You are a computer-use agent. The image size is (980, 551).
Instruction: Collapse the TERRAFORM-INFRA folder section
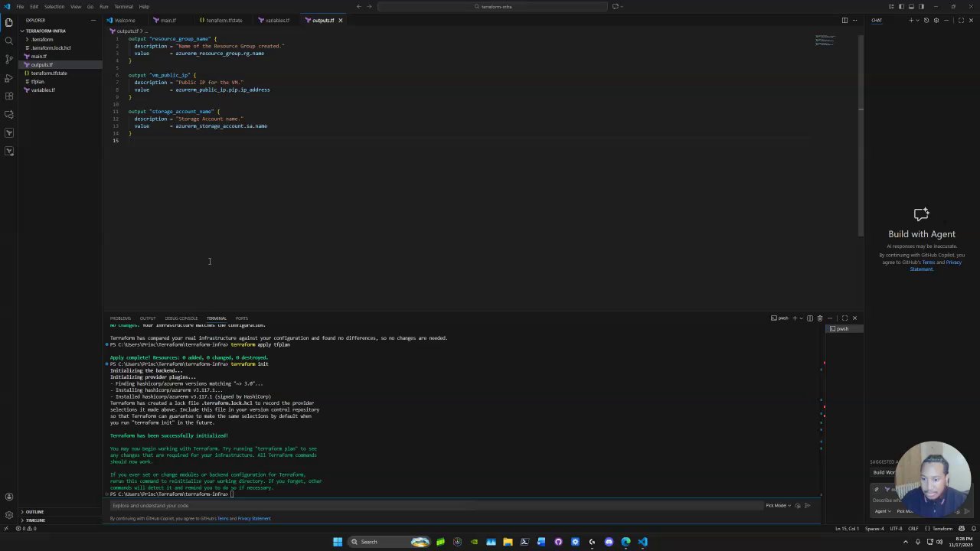click(45, 31)
